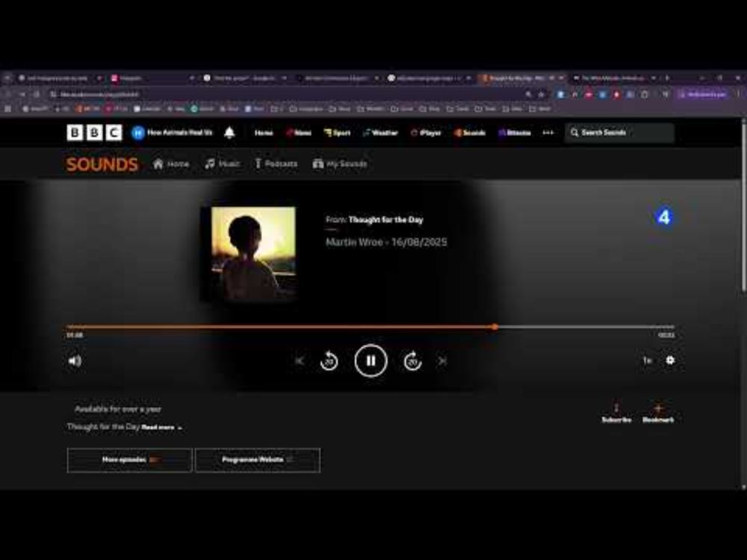Image resolution: width=747 pixels, height=560 pixels.
Task: Open Bitesize in top navigation
Action: 515,133
